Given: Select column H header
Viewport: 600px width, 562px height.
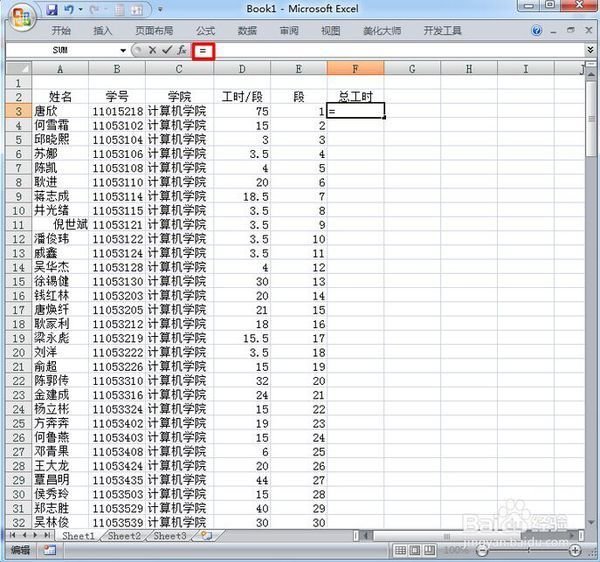Looking at the screenshot, I should tap(469, 69).
